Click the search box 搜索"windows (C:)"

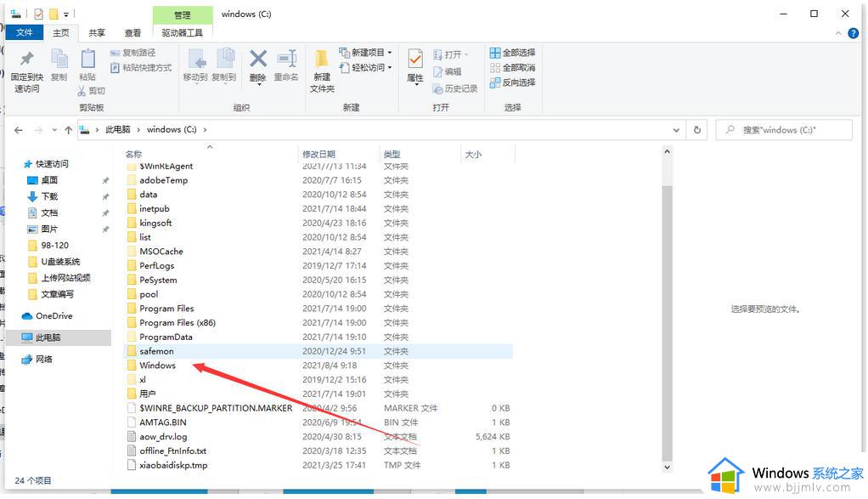(x=784, y=129)
